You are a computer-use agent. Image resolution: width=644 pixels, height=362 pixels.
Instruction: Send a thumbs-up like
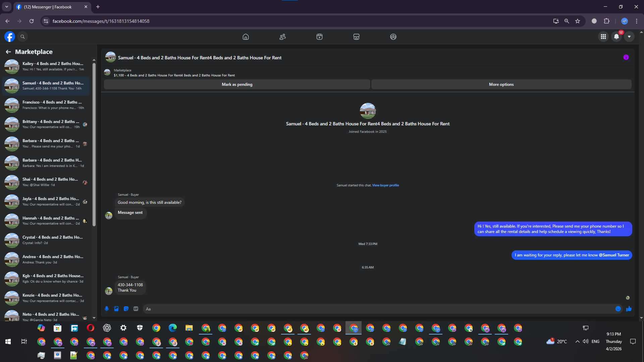pyautogui.click(x=629, y=309)
